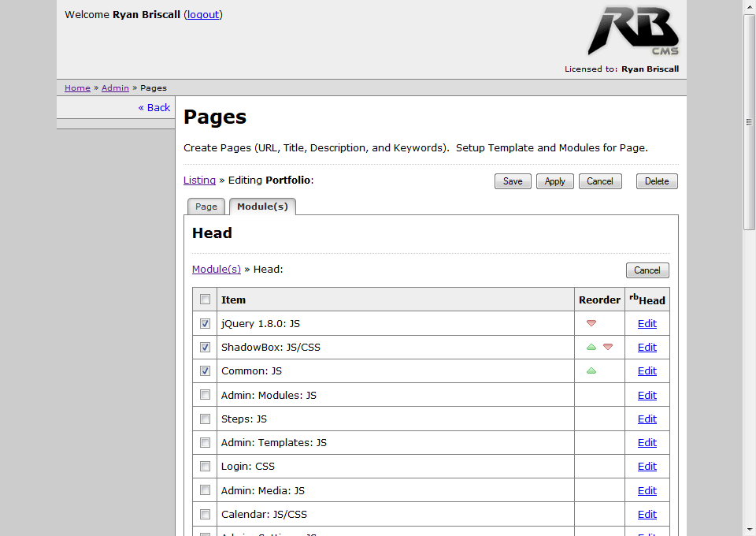Log out via the logout link
The image size is (756, 536).
tap(203, 14)
